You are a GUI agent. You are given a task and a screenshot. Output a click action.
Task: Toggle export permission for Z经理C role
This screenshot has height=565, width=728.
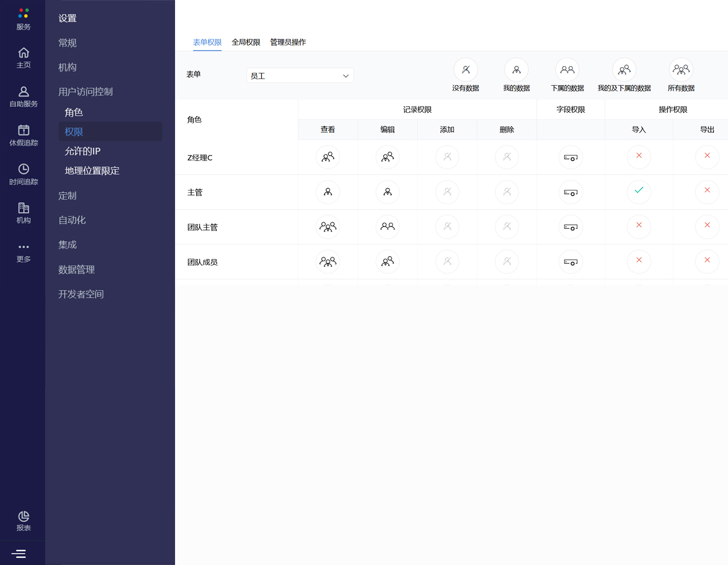pyautogui.click(x=707, y=157)
